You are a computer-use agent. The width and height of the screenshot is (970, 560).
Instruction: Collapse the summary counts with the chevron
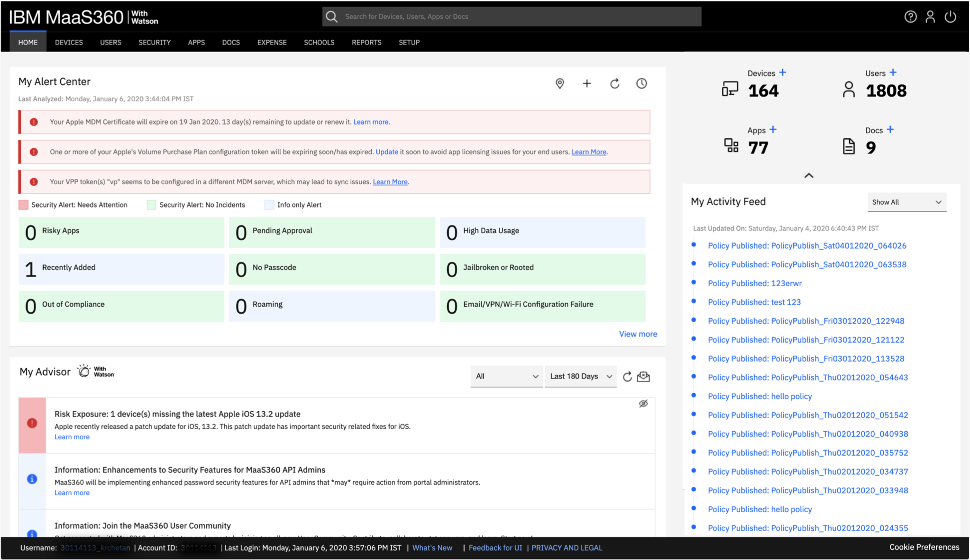[809, 176]
